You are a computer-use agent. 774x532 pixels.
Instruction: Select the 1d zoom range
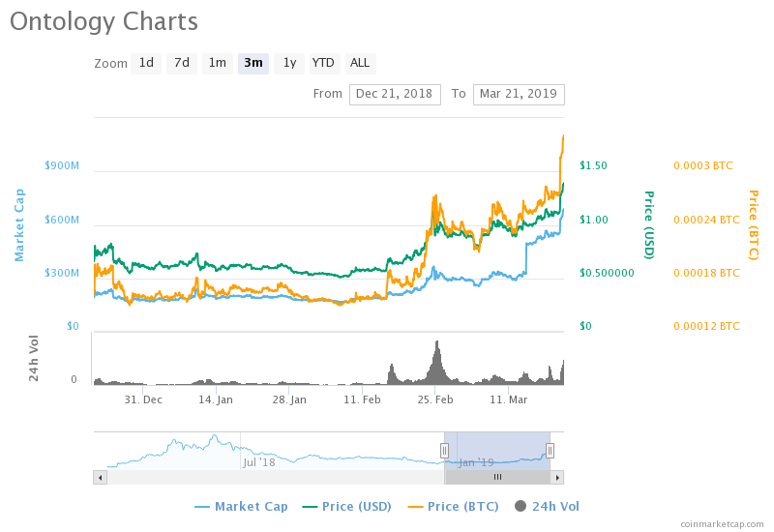tap(146, 63)
